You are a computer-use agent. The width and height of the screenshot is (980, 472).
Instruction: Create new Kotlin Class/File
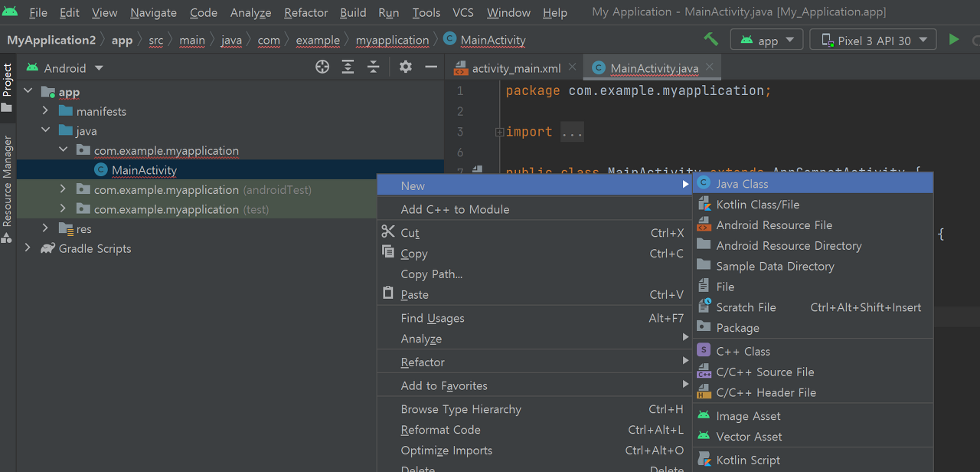[x=813, y=205]
